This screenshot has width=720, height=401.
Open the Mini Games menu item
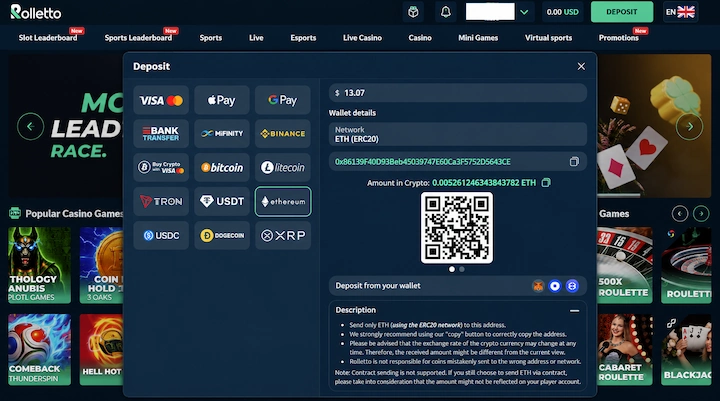[x=478, y=38]
